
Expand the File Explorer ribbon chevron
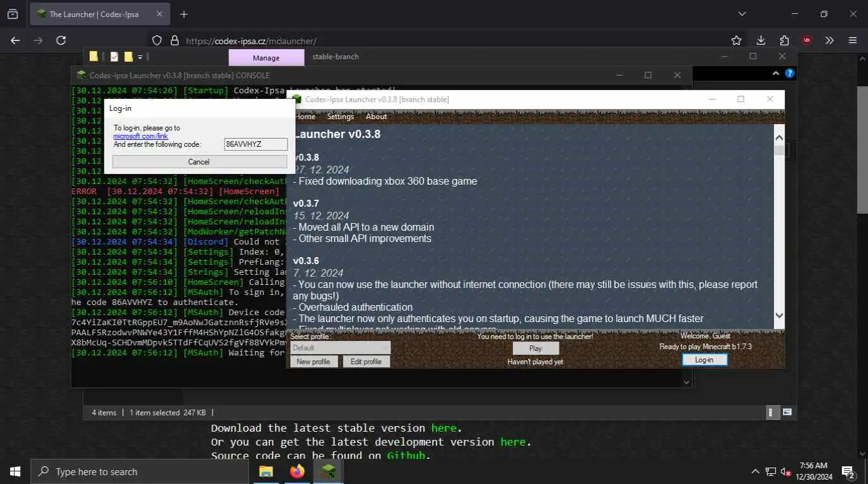coord(776,73)
